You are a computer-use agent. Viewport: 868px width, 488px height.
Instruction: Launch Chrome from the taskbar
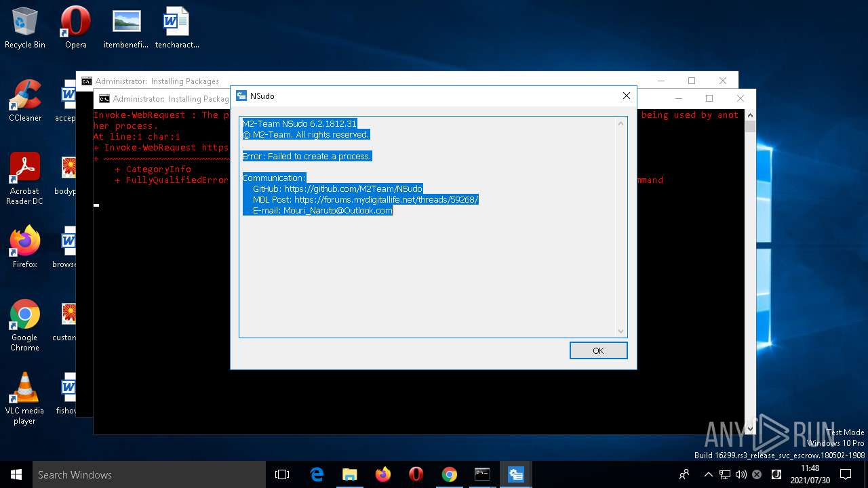[x=449, y=474]
